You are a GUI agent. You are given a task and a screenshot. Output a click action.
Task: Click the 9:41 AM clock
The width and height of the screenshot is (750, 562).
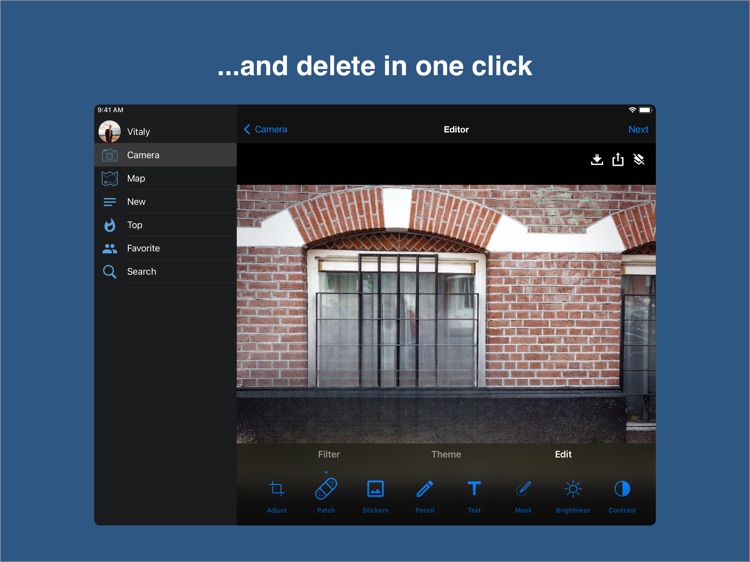click(x=110, y=110)
